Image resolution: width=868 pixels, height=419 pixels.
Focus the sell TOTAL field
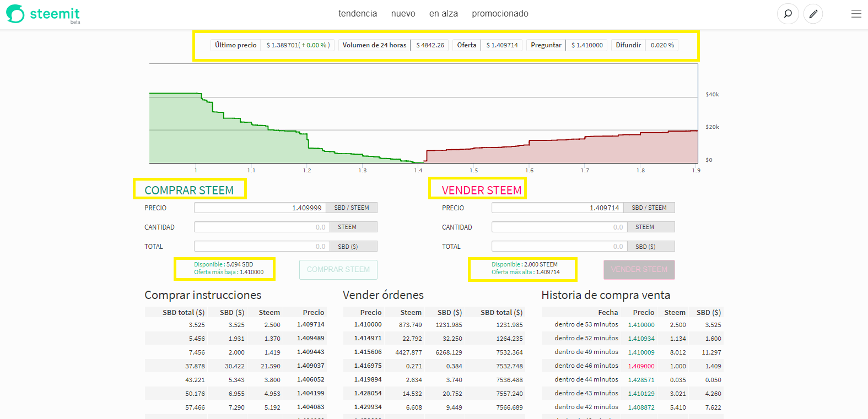click(x=559, y=246)
